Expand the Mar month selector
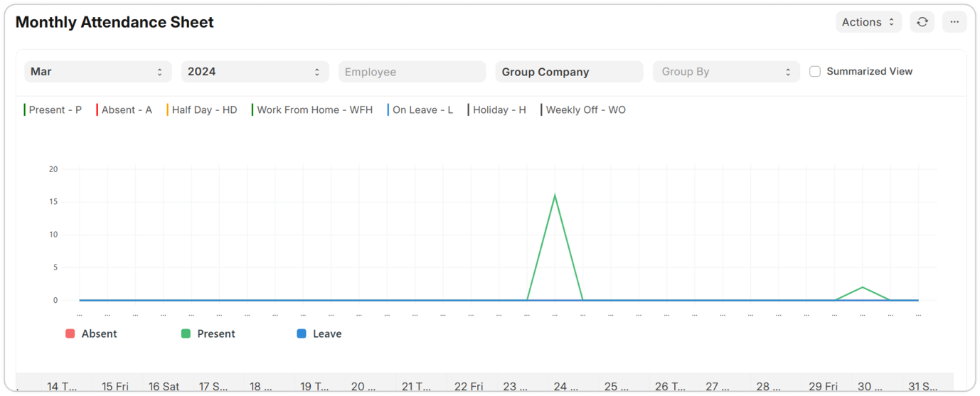The width and height of the screenshot is (980, 396). (97, 72)
